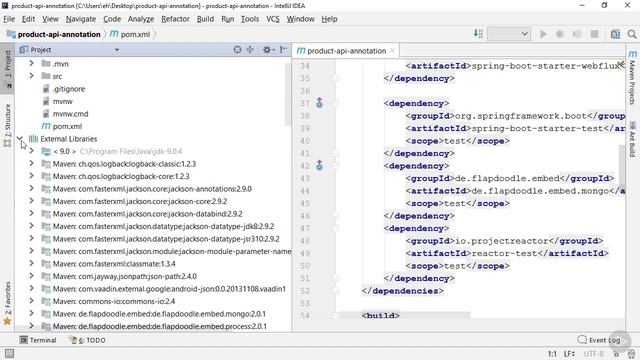Click the Make Project build icon
Viewport: 640px width, 360px height.
pos(478,34)
